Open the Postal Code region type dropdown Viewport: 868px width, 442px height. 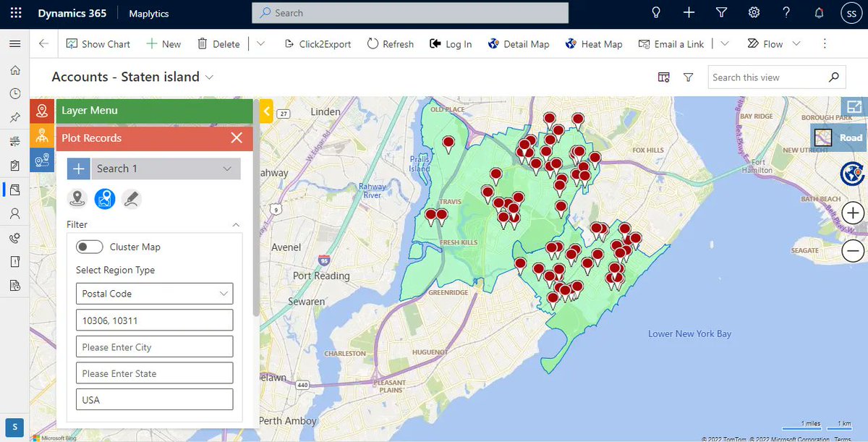(155, 294)
